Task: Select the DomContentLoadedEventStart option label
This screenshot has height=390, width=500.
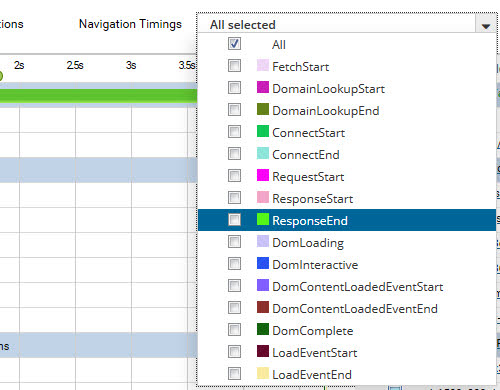Action: click(357, 287)
